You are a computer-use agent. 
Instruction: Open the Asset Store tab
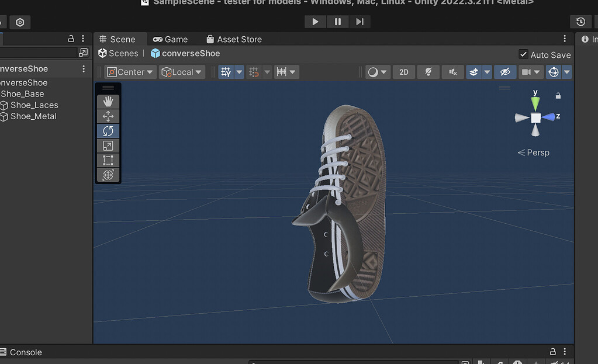pos(233,39)
